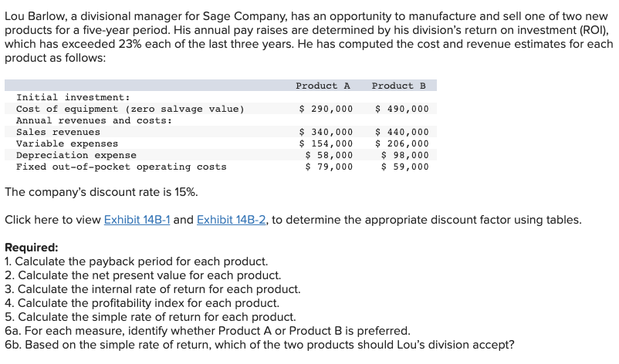Click the Variable expenses row label
Image resolution: width=619 pixels, height=364 pixels.
pyautogui.click(x=67, y=143)
